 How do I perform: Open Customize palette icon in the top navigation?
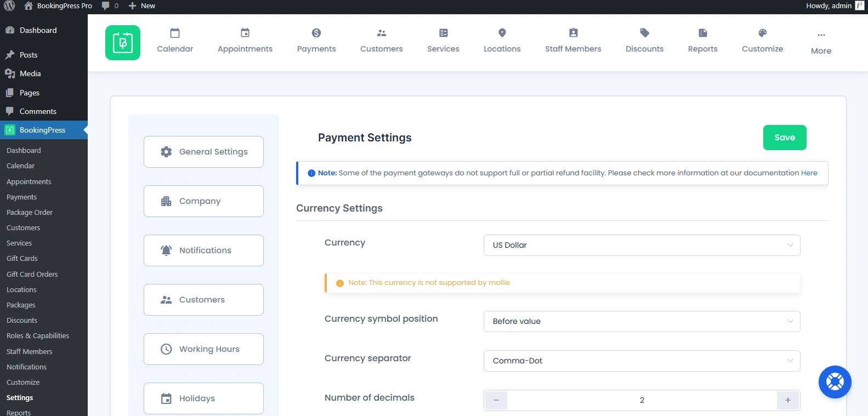click(763, 33)
